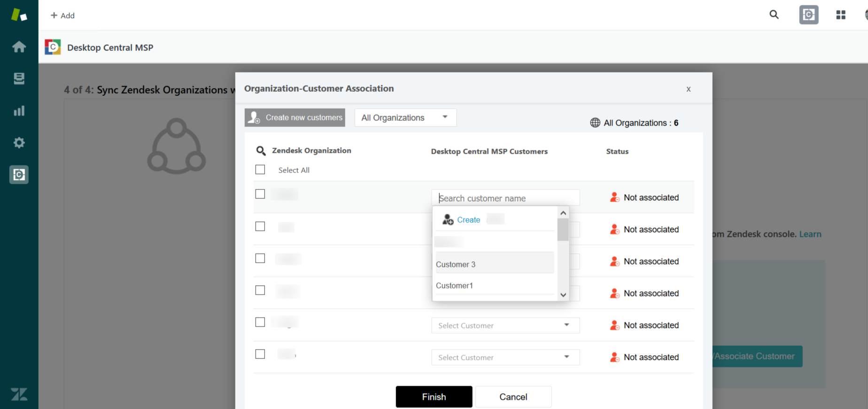The height and width of the screenshot is (409, 868).
Task: Open the Admin gear icon
Action: point(19,143)
